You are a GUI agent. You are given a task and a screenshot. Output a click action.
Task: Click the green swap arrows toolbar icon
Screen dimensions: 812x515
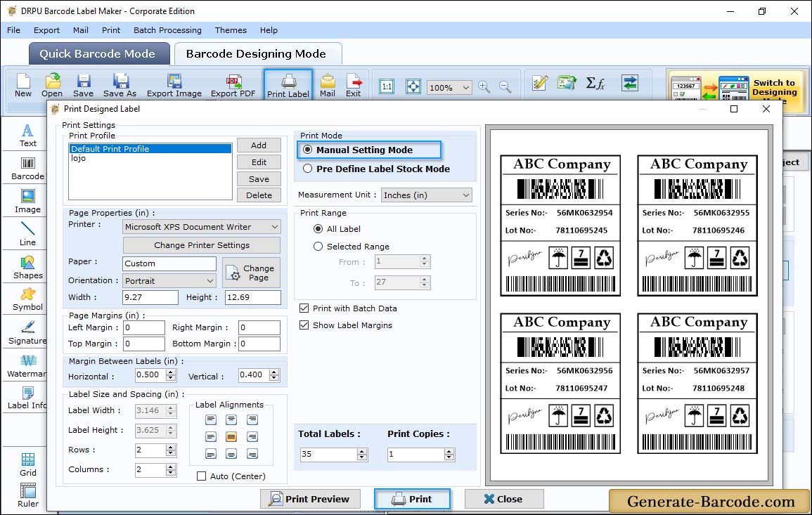630,83
